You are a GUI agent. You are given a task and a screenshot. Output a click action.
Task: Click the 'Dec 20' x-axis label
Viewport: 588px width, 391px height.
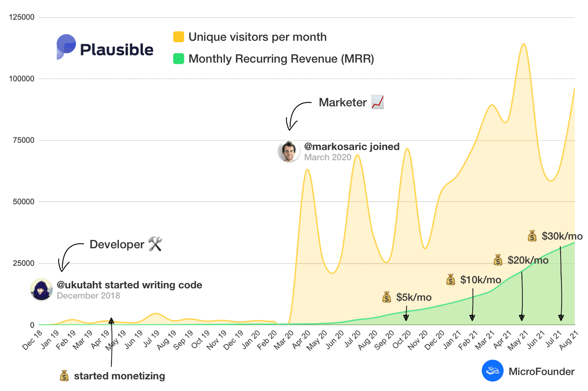(434, 340)
